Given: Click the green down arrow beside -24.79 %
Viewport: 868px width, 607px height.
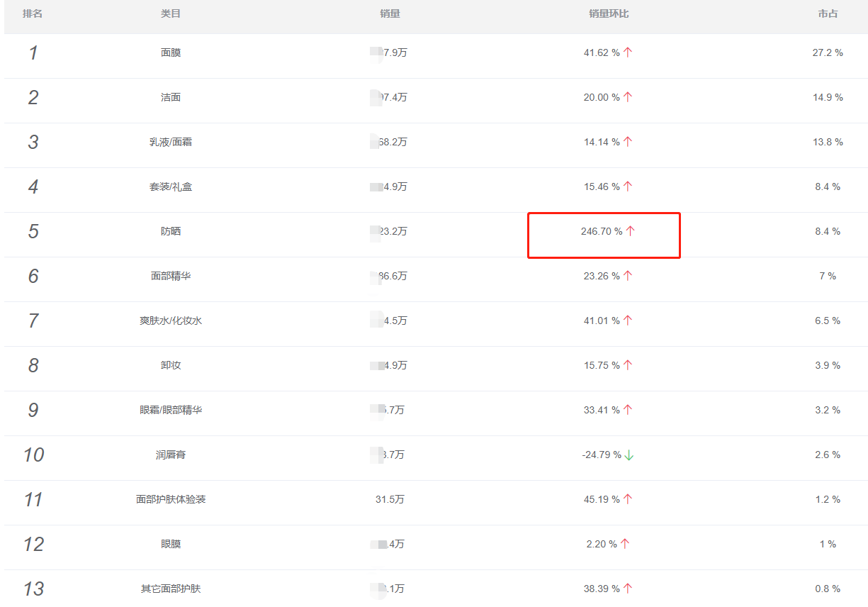Looking at the screenshot, I should pos(629,455).
